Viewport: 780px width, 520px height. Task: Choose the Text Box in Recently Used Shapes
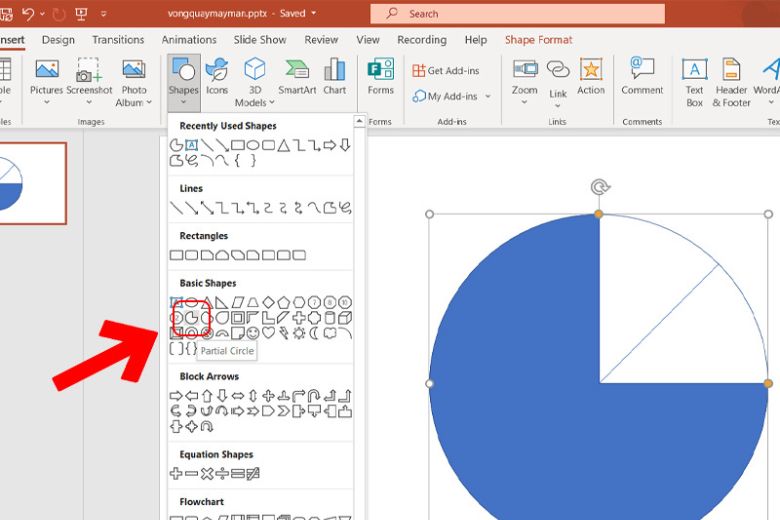click(x=192, y=145)
